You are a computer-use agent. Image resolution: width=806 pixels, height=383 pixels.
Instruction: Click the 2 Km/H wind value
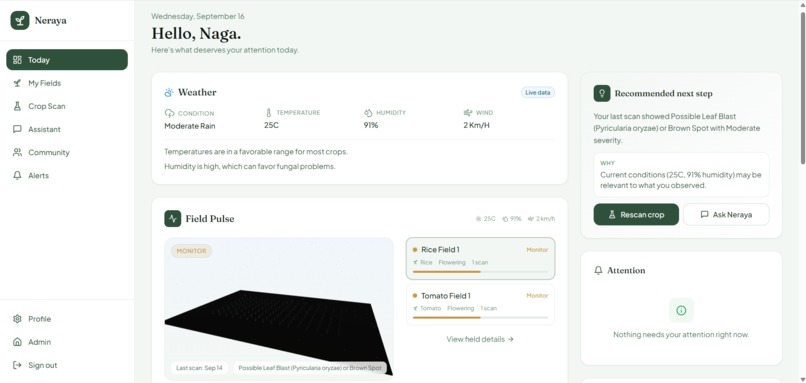click(477, 125)
